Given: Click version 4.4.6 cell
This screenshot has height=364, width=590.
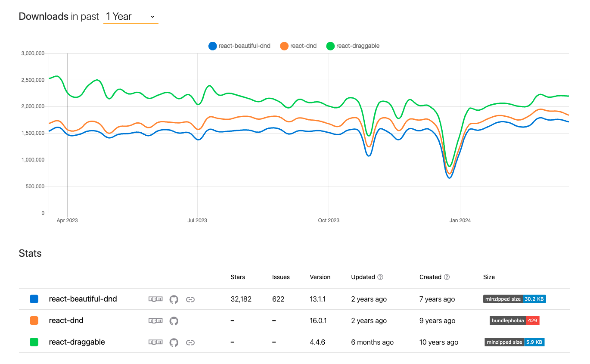Looking at the screenshot, I should point(317,342).
